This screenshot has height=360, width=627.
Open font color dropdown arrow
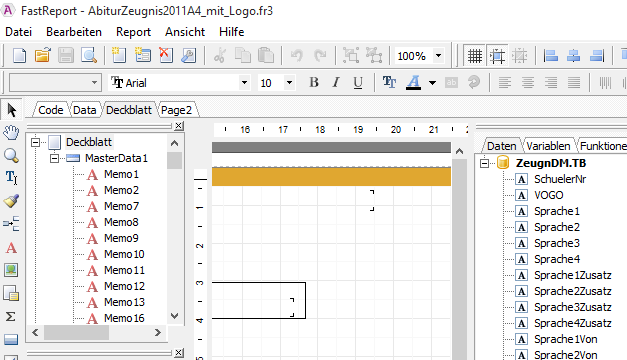(x=432, y=83)
